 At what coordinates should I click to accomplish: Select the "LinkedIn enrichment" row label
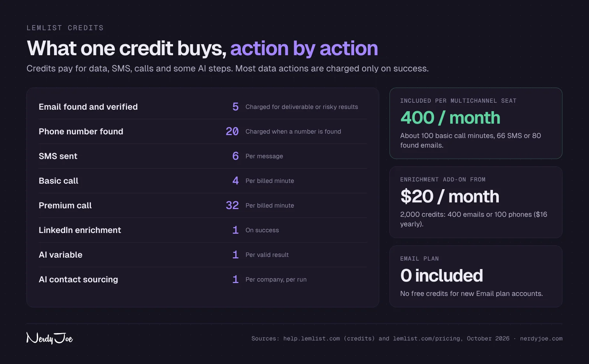click(80, 230)
